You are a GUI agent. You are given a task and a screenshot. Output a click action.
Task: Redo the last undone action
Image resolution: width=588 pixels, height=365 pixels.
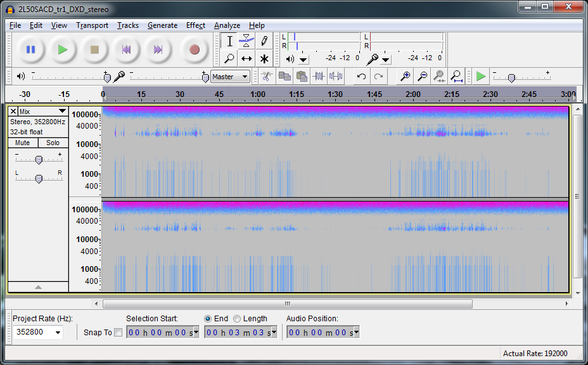click(x=379, y=77)
